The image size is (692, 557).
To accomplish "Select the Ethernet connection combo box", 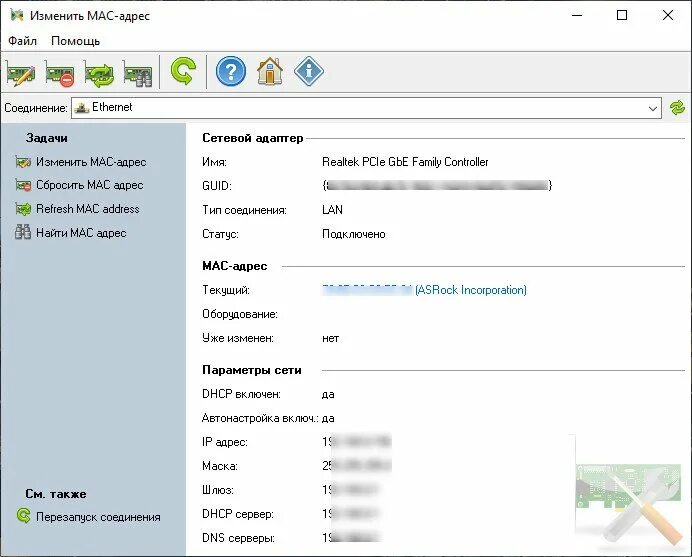I will pyautogui.click(x=366, y=108).
